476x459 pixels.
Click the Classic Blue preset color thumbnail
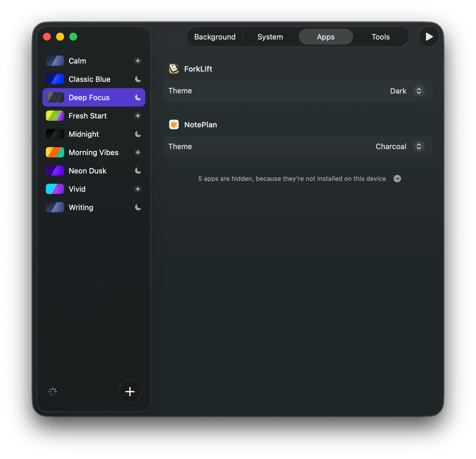[55, 79]
